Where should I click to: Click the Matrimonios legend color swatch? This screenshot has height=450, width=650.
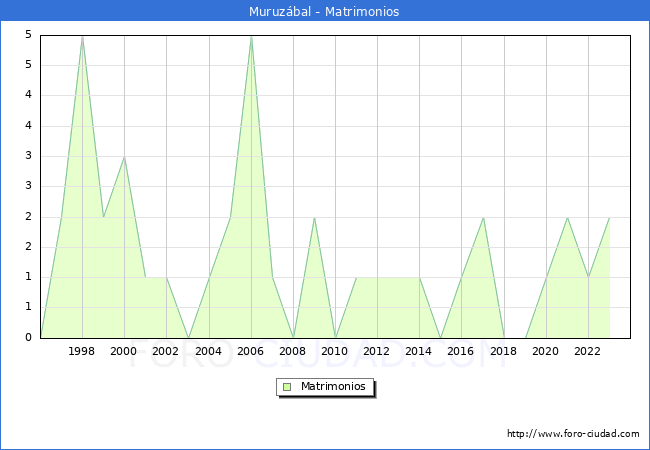tap(287, 387)
